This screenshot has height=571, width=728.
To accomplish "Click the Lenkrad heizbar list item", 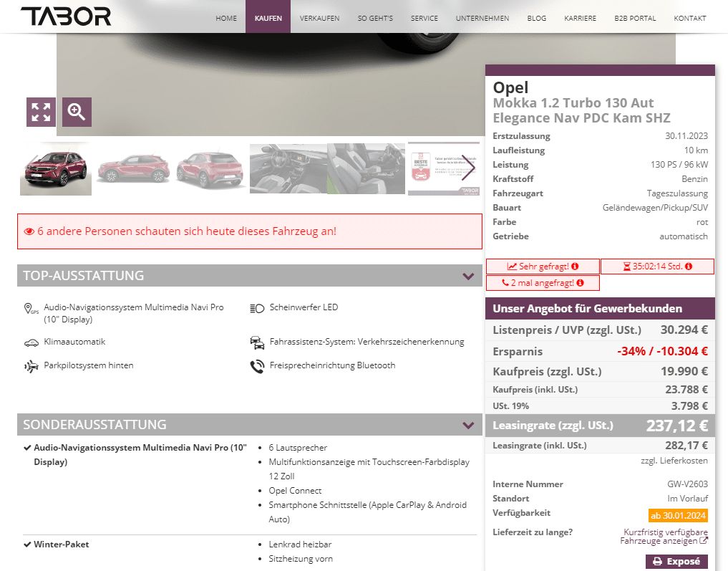I will 300,544.
